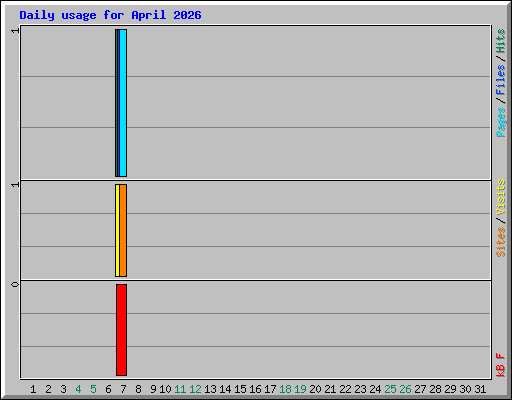Click day 28 on the x-axis
The height and width of the screenshot is (400, 512).
click(x=435, y=389)
